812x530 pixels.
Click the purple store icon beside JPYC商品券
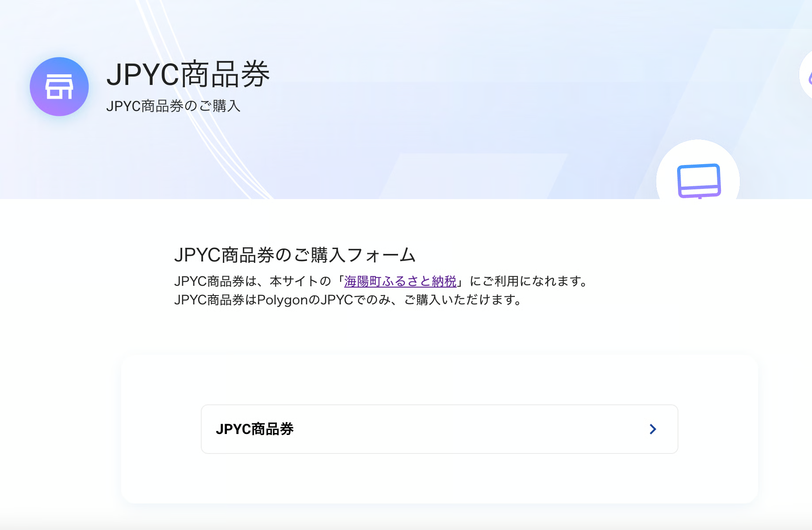pyautogui.click(x=59, y=87)
